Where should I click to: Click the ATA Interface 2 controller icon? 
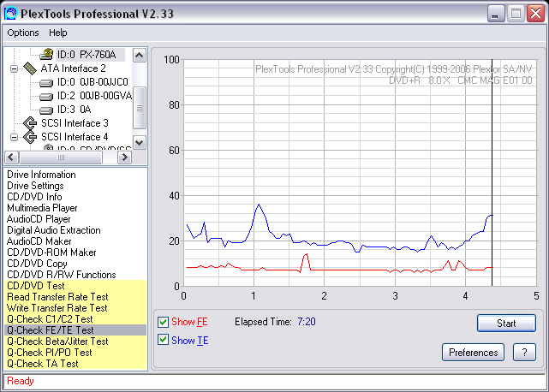[x=30, y=68]
